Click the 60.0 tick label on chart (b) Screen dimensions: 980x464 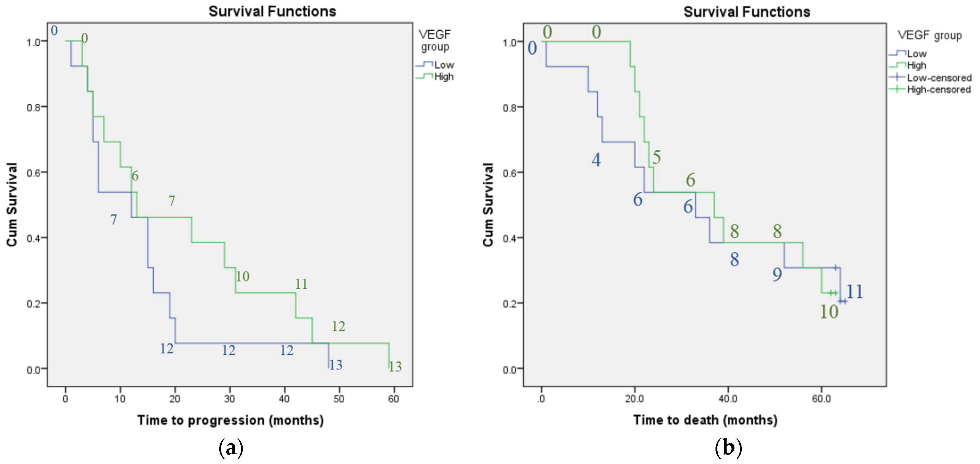821,399
